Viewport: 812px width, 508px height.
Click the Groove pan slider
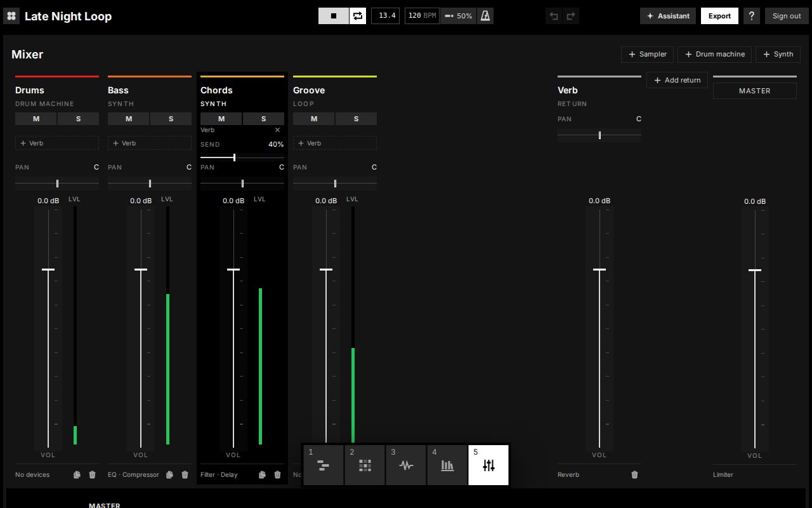point(335,184)
